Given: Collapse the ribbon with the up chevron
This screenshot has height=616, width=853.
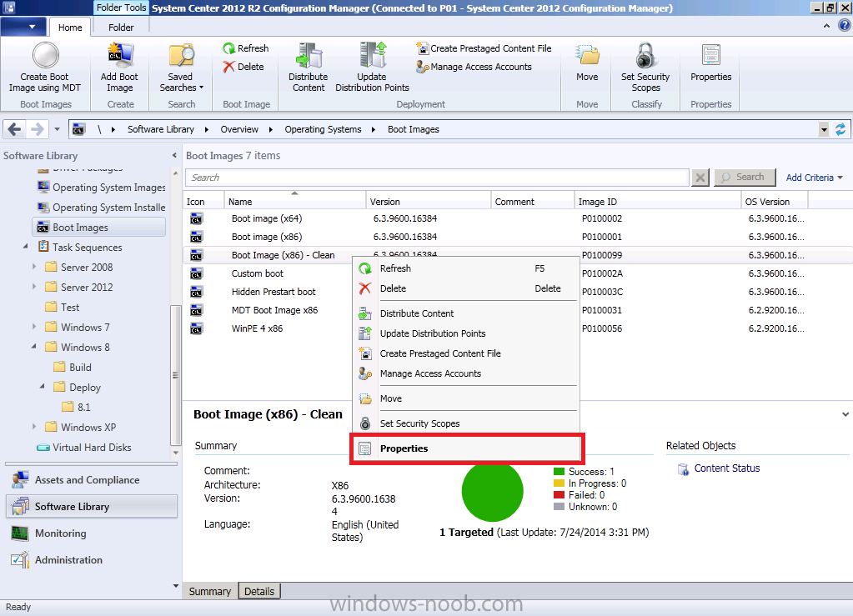Looking at the screenshot, I should pyautogui.click(x=827, y=26).
